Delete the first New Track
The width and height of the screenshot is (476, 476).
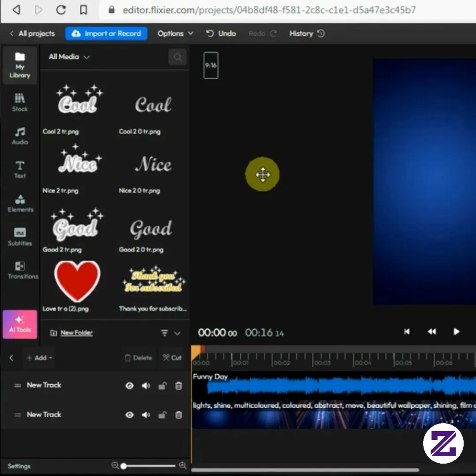(x=178, y=386)
